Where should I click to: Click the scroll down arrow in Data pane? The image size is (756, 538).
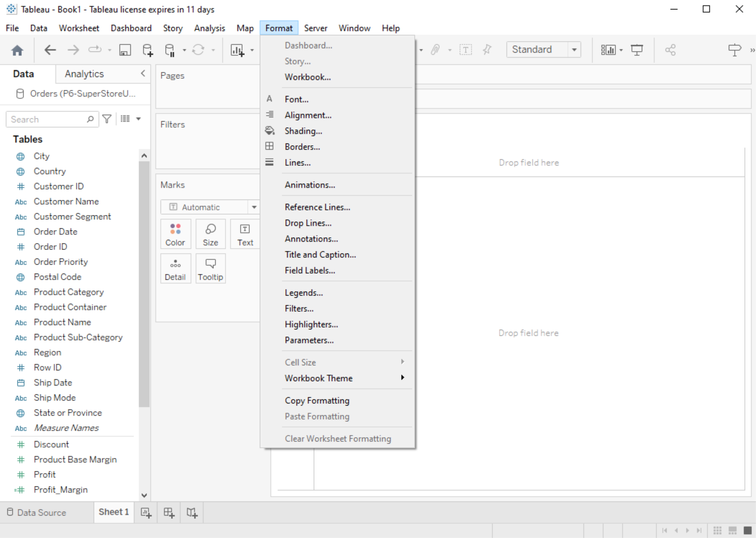coord(144,496)
